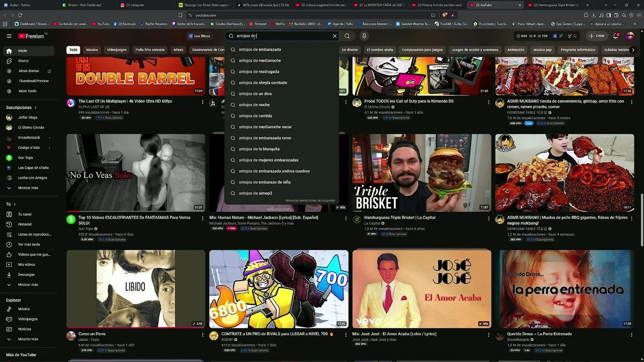This screenshot has height=362, width=644.
Task: Submit search with magnifier button
Action: click(347, 36)
